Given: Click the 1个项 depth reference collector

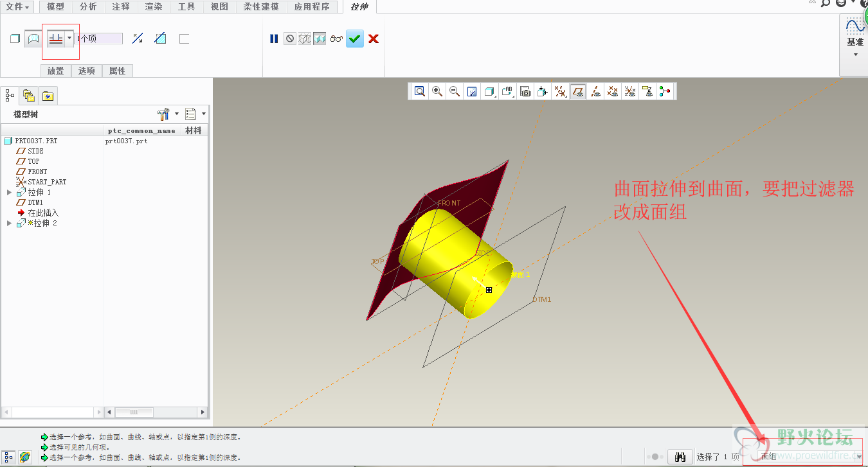Looking at the screenshot, I should (x=99, y=39).
